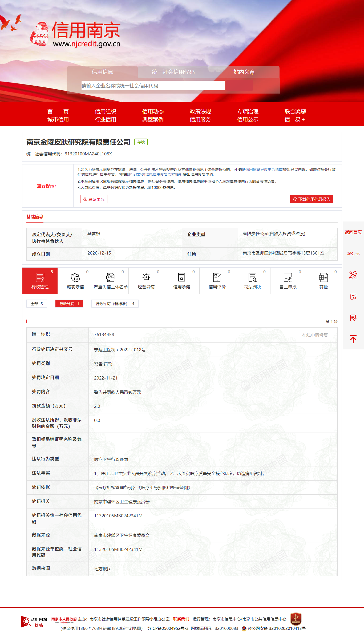The width and height of the screenshot is (364, 633).
Task: Open the 信用信息异议申诉指南 link
Action: 264,170
